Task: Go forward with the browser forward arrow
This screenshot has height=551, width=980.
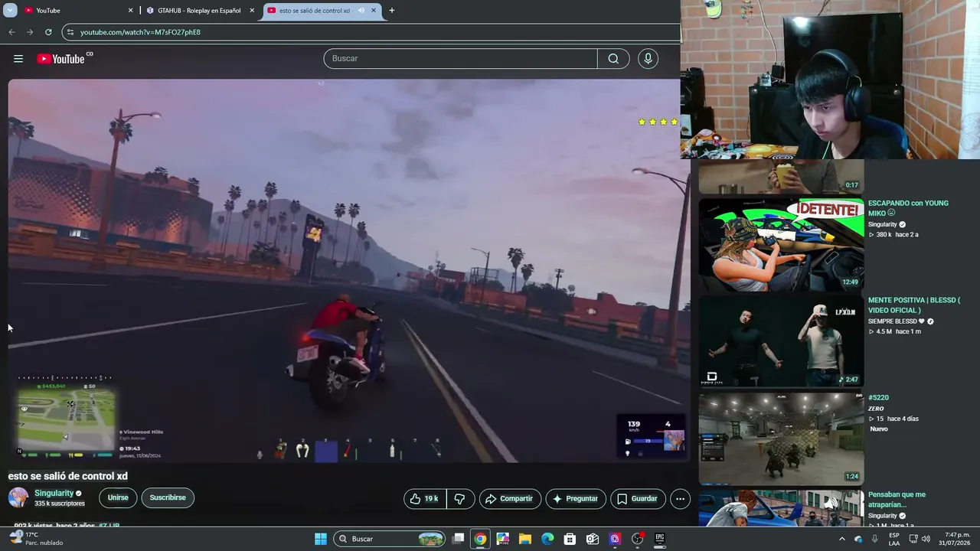Action: [x=30, y=32]
